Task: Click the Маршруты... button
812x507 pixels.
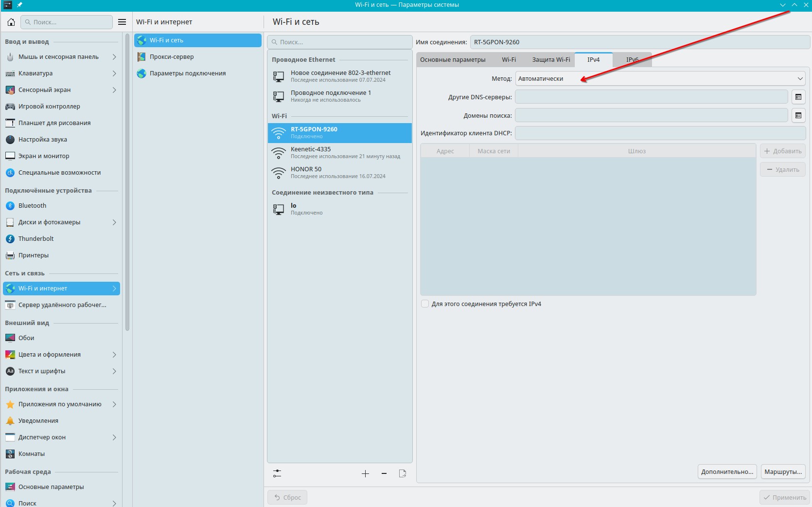Action: point(783,471)
